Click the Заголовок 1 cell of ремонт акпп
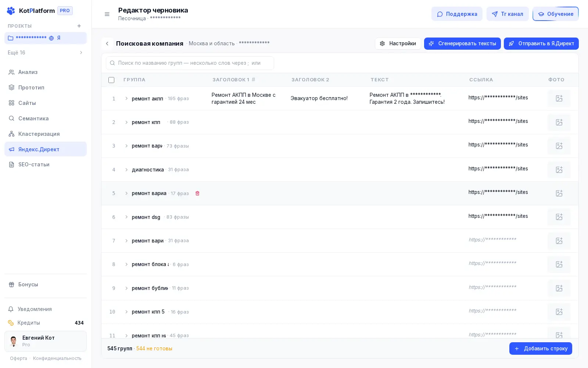The image size is (588, 368). [247, 99]
